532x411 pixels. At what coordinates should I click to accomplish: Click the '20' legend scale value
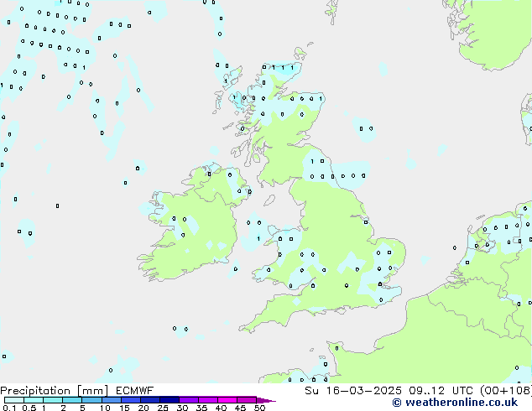pyautogui.click(x=143, y=408)
